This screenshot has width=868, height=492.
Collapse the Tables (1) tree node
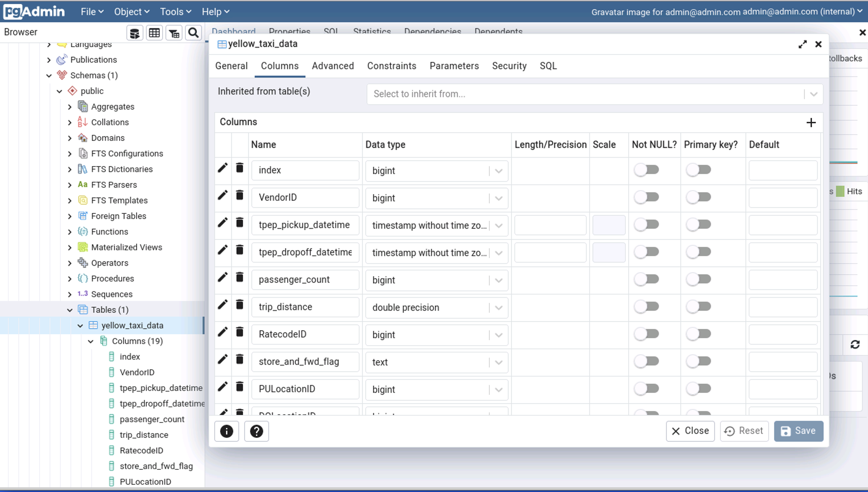70,310
